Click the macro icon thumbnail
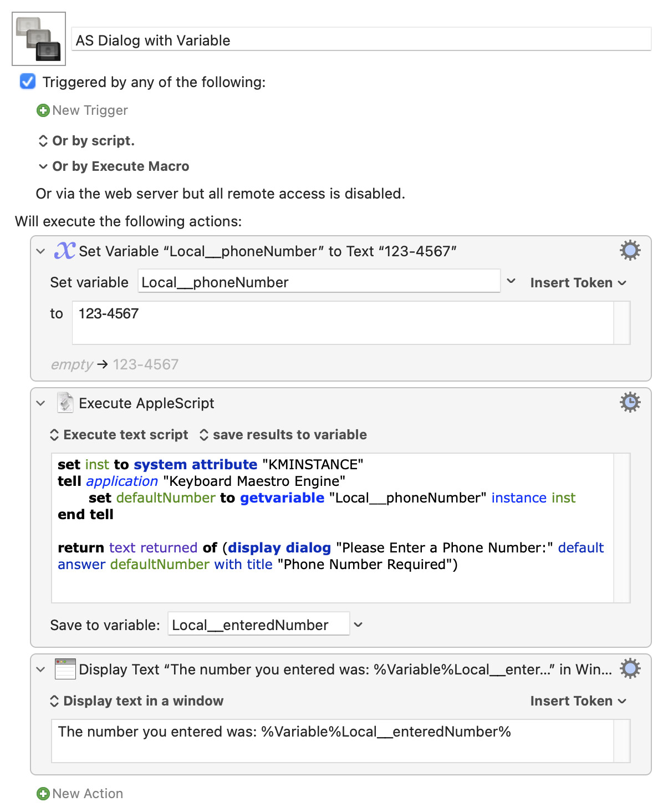The height and width of the screenshot is (812, 663). [39, 39]
